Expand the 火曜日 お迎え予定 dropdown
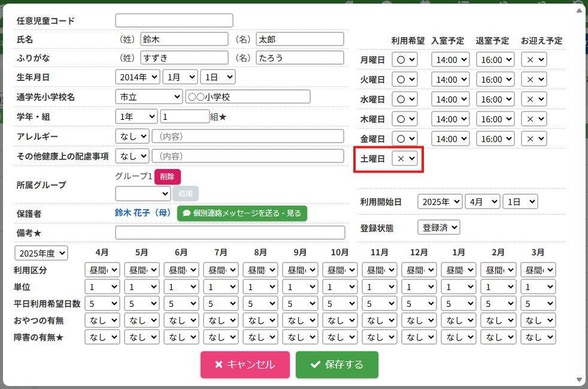Image resolution: width=588 pixels, height=389 pixels. (534, 80)
